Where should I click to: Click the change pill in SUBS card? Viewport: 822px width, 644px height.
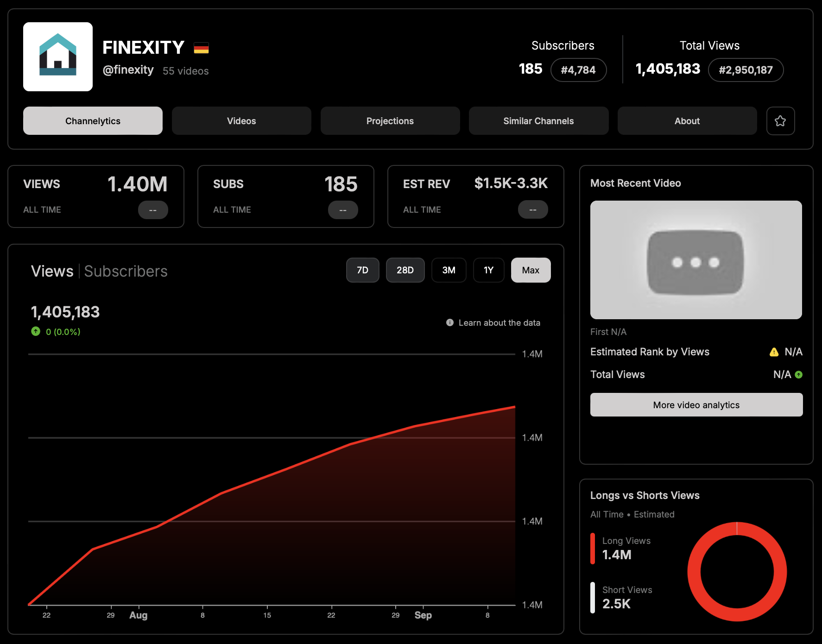click(343, 210)
